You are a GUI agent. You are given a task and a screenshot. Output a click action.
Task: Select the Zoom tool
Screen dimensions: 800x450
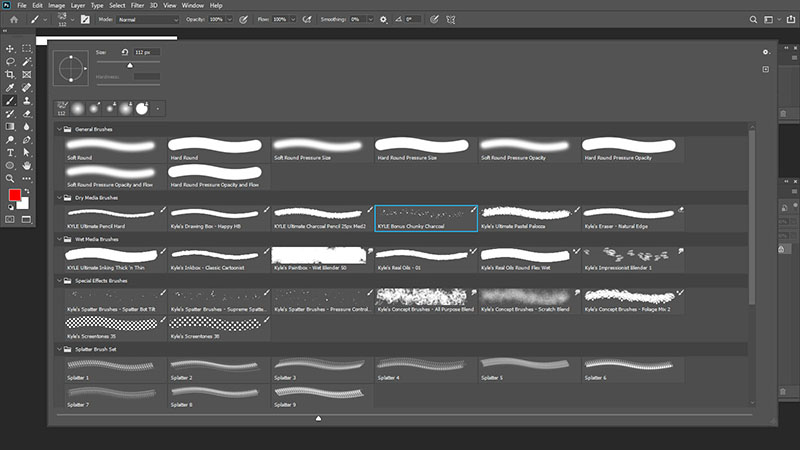coord(10,179)
